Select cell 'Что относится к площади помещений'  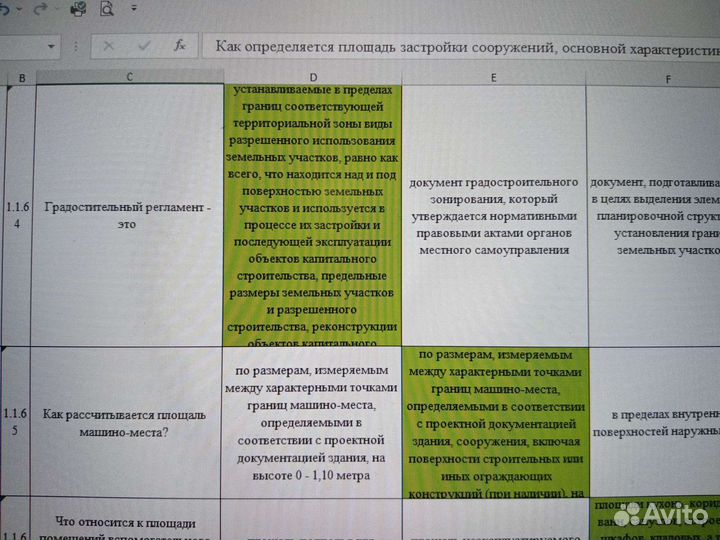click(125, 519)
